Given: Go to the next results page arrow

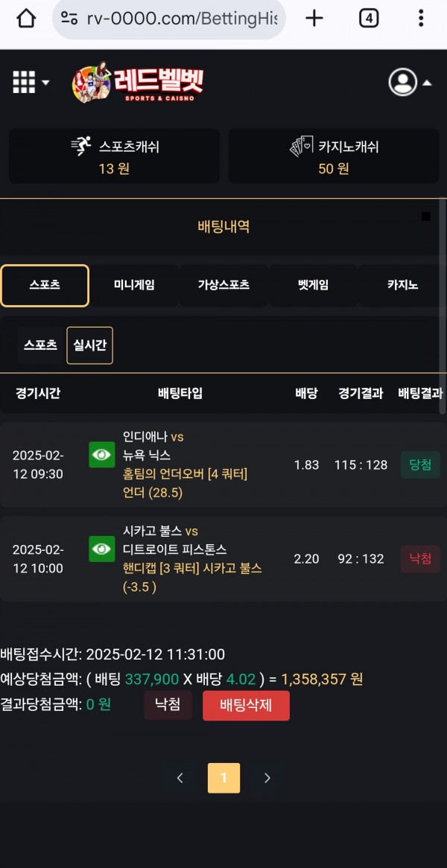Looking at the screenshot, I should (x=267, y=778).
